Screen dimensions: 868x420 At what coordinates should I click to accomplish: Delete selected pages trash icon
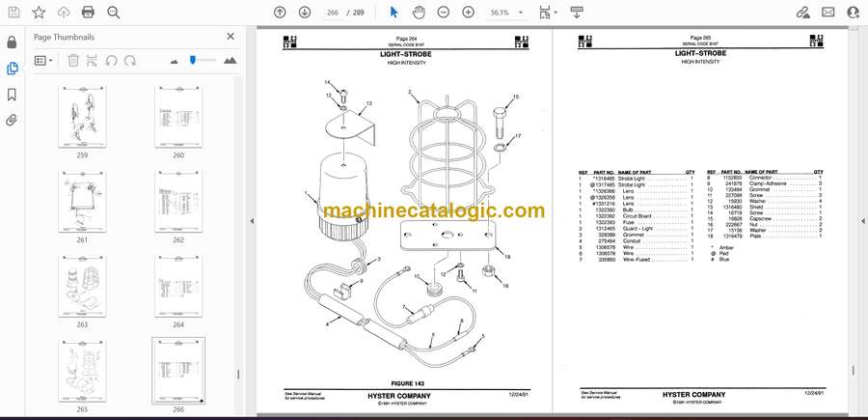(x=73, y=61)
